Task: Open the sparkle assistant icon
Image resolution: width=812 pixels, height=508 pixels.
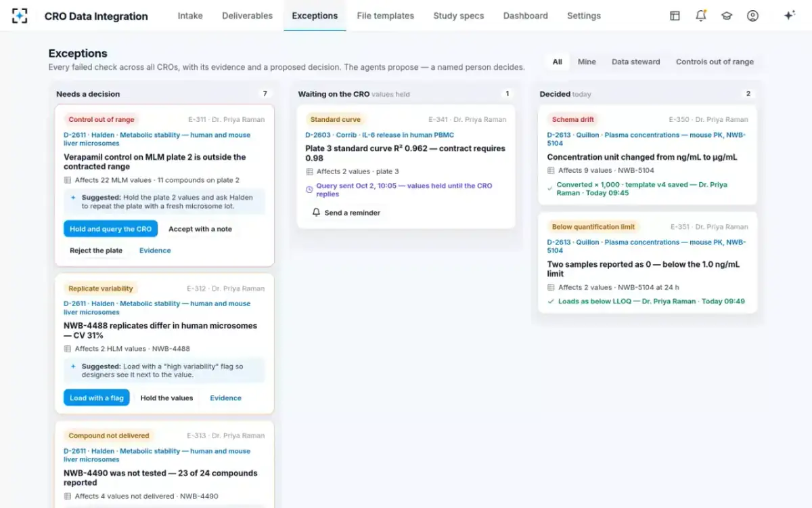Action: 789,16
